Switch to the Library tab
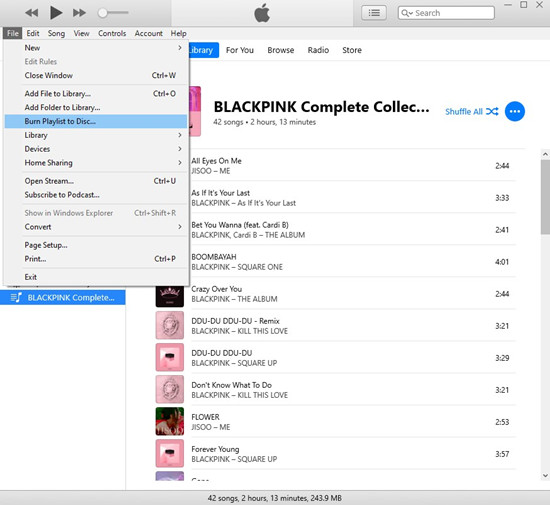This screenshot has height=505, width=550. click(204, 50)
